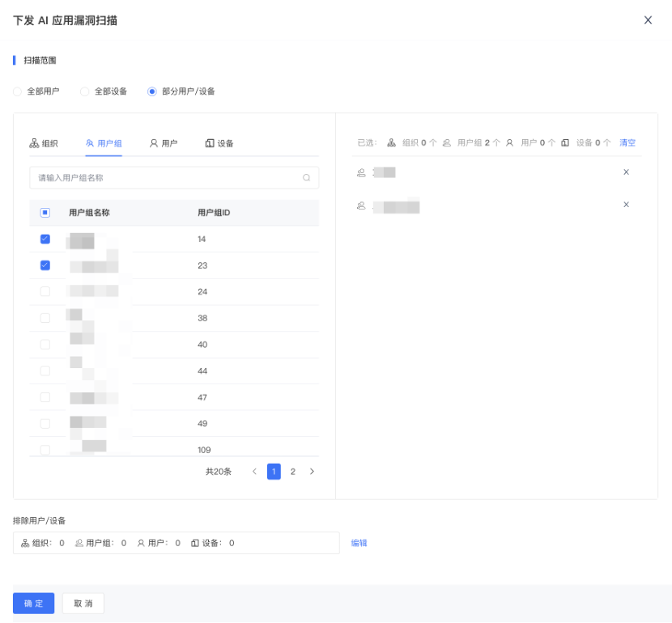Viewport: 672px width, 623px height.
Task: Check the user group with ID 44
Action: (x=45, y=371)
